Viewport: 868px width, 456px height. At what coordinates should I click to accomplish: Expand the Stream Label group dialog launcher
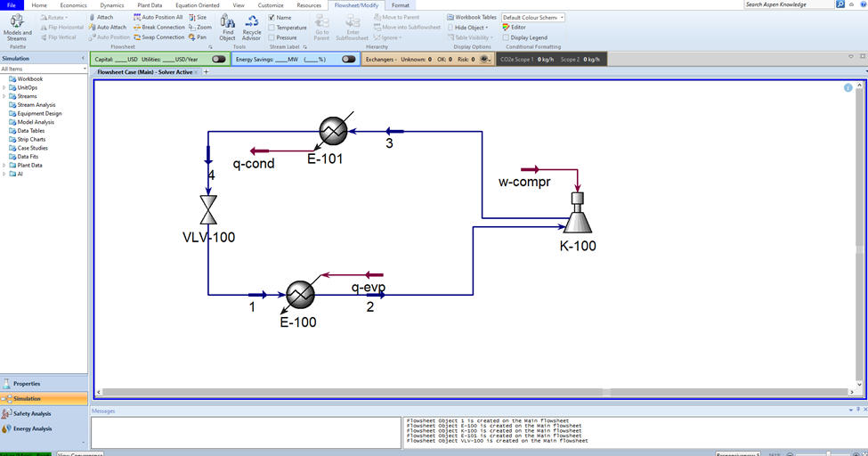pos(305,47)
